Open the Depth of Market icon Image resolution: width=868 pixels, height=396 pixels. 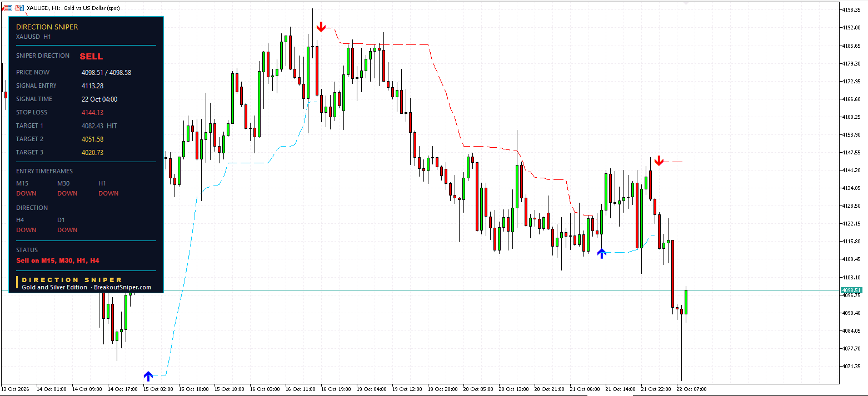click(x=19, y=8)
